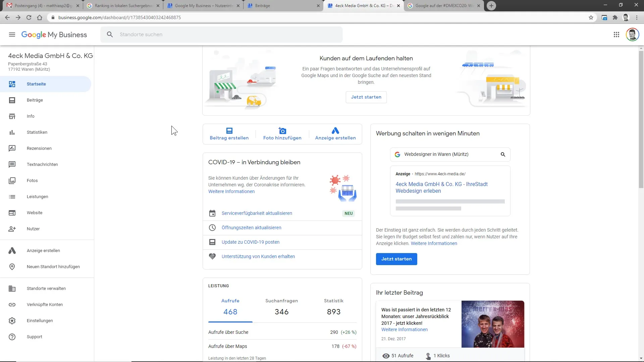Open Update zu COVID-19 posten link
Image resolution: width=644 pixels, height=362 pixels.
pyautogui.click(x=250, y=242)
